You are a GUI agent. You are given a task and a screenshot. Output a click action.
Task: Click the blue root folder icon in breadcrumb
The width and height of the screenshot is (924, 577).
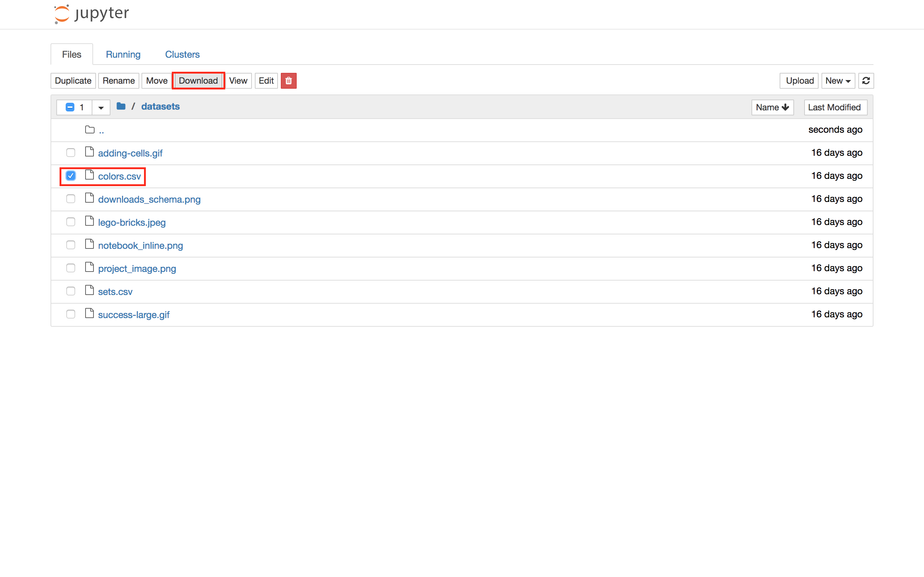121,106
